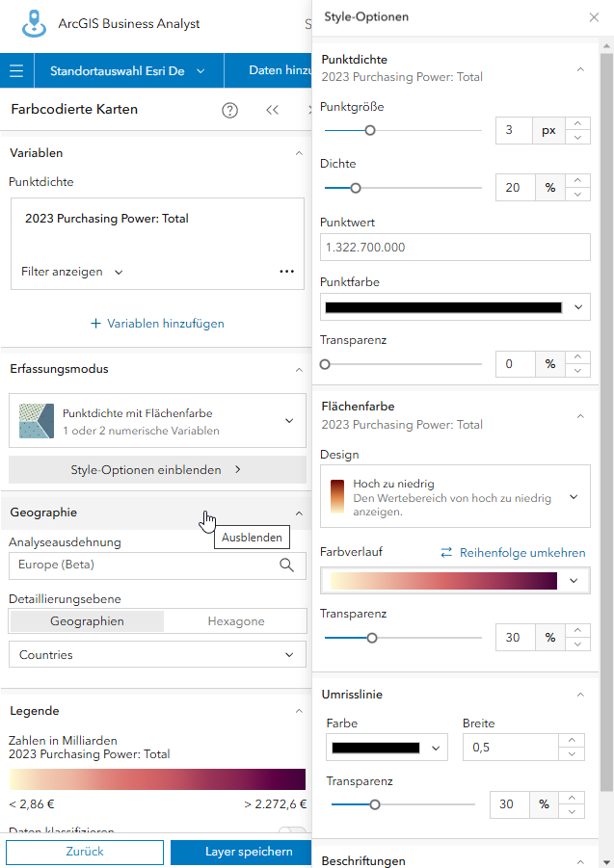
Task: Click the Punktgröße slider handle
Action: tap(370, 131)
